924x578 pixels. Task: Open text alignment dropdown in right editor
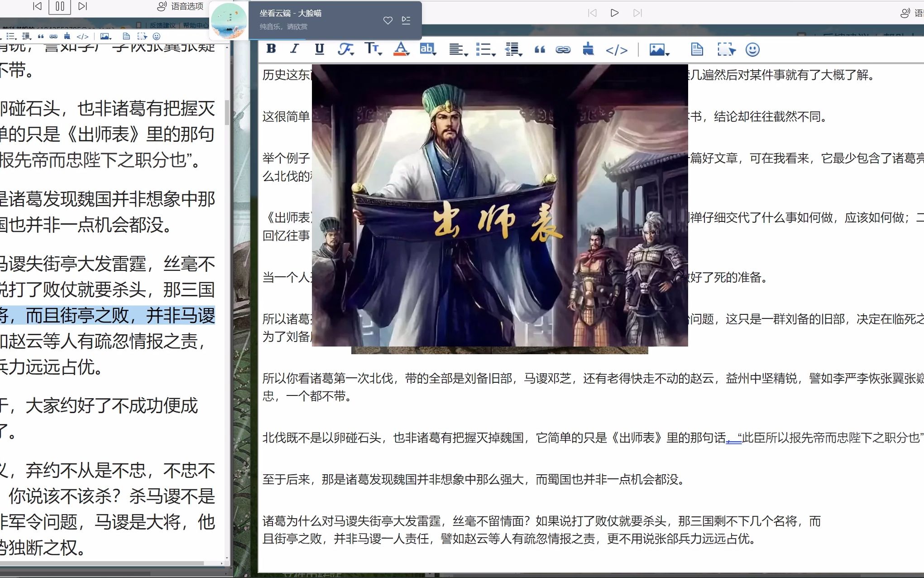pos(458,49)
